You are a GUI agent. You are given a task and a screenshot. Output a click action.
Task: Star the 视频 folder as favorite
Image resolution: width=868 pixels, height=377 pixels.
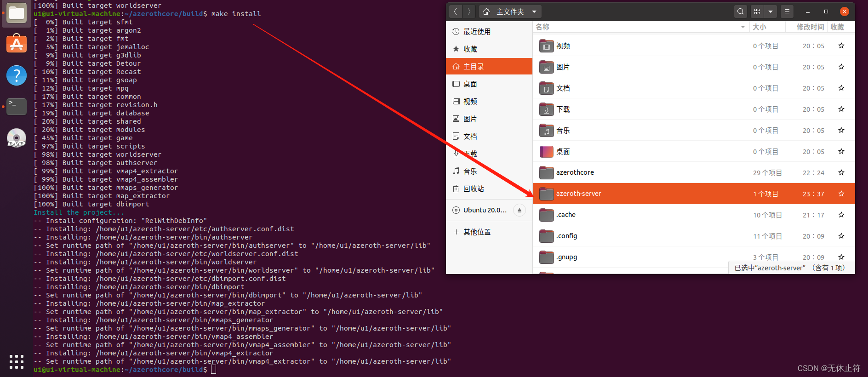[x=841, y=46]
